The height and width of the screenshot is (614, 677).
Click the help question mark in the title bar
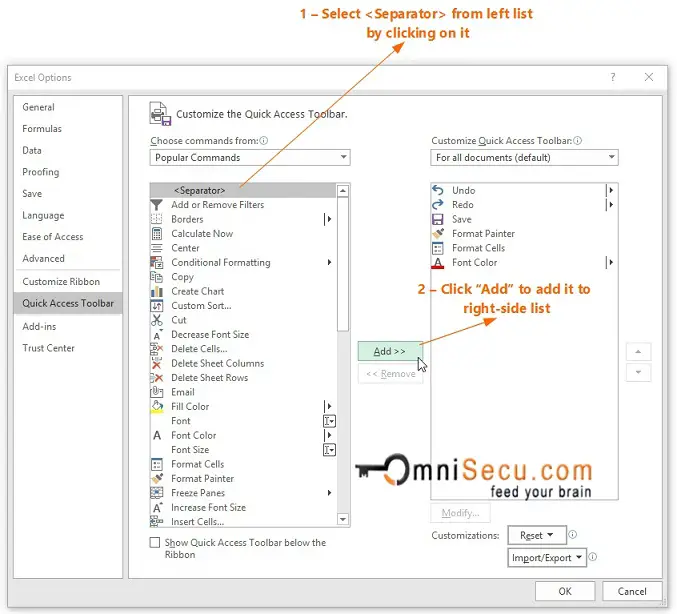click(x=613, y=77)
